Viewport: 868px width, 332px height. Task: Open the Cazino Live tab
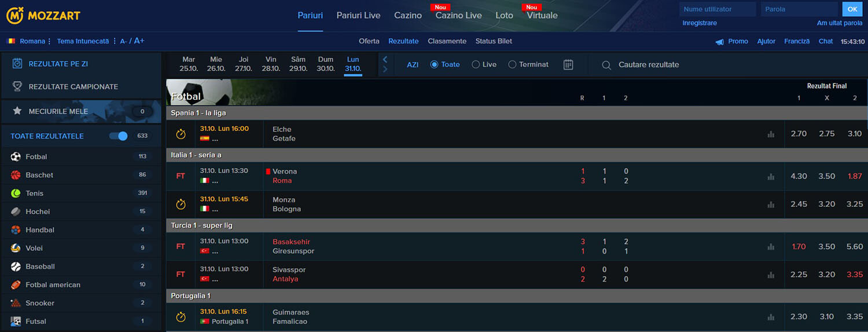458,16
